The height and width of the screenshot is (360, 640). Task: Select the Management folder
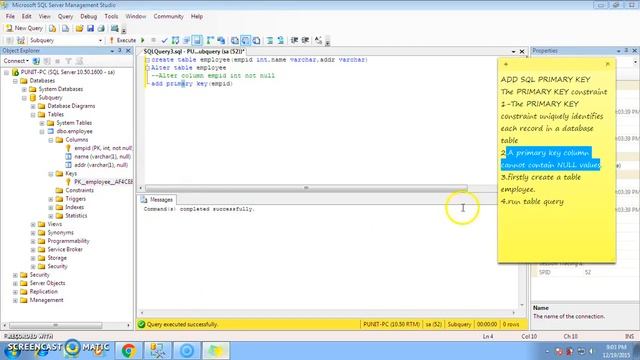(42, 300)
